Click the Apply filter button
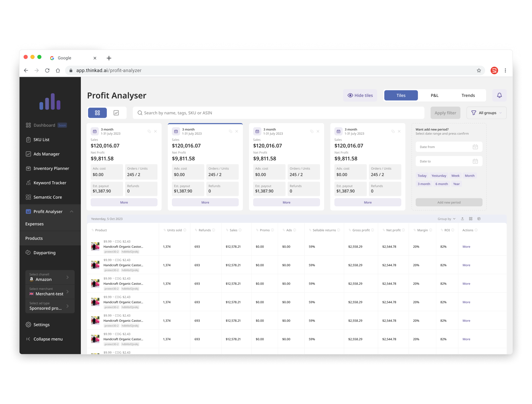Screen dimensions: 532x404 point(445,113)
